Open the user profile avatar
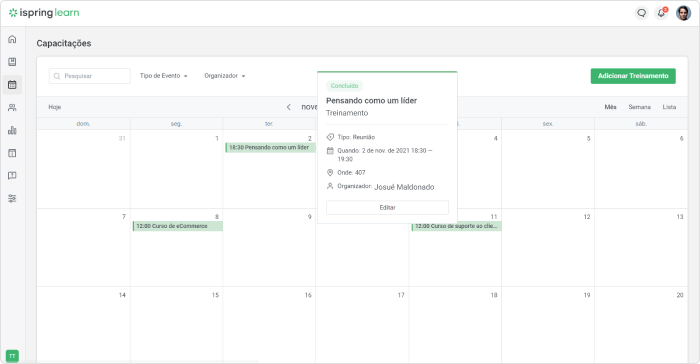 click(x=683, y=13)
